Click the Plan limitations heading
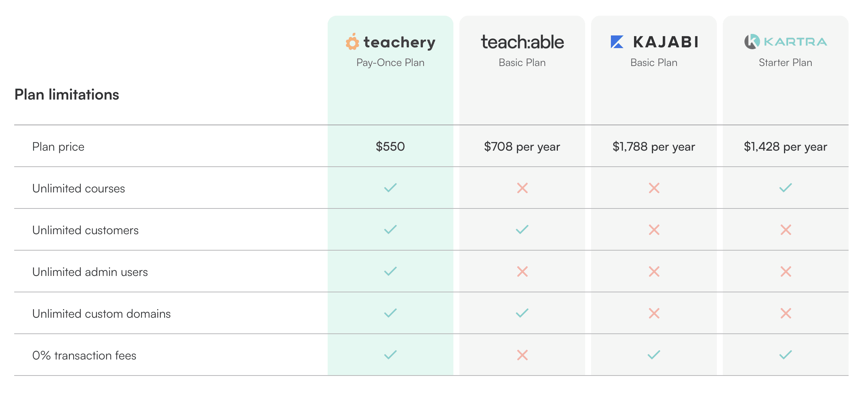 (67, 94)
